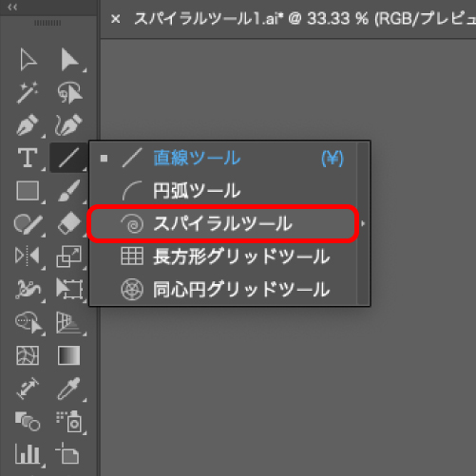
Task: Select the Type tool
Action: 28,158
